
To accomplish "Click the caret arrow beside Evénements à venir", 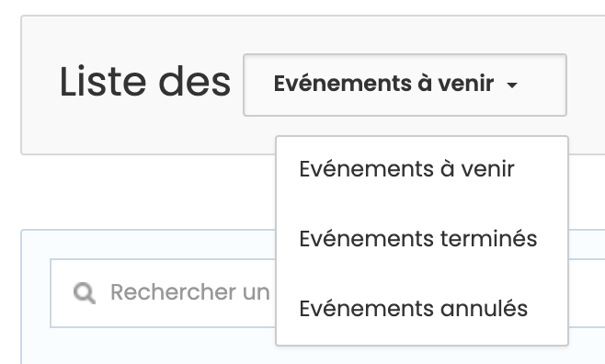I will tap(511, 85).
